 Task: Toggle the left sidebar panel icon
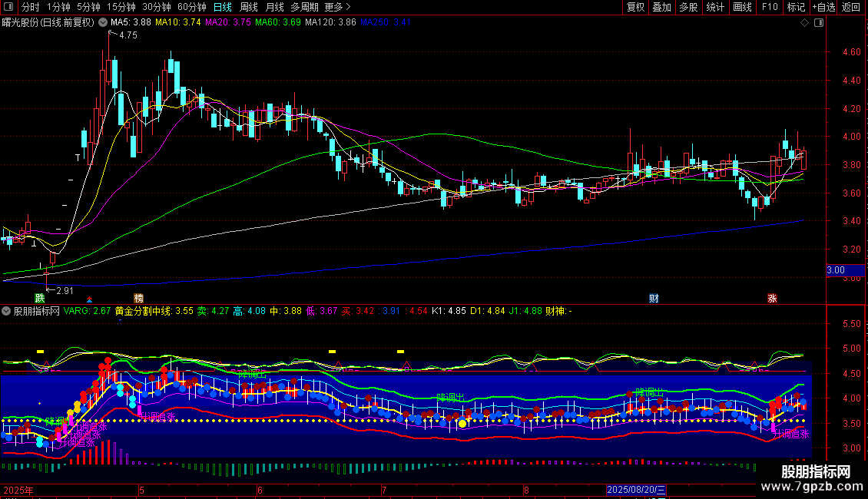tap(9, 7)
